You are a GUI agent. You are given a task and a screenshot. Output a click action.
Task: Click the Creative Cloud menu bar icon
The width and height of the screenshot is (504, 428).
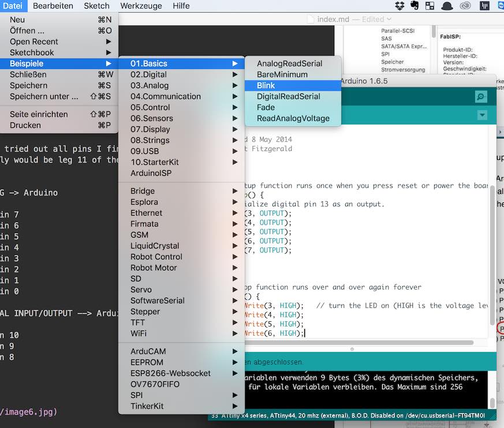(465, 5)
